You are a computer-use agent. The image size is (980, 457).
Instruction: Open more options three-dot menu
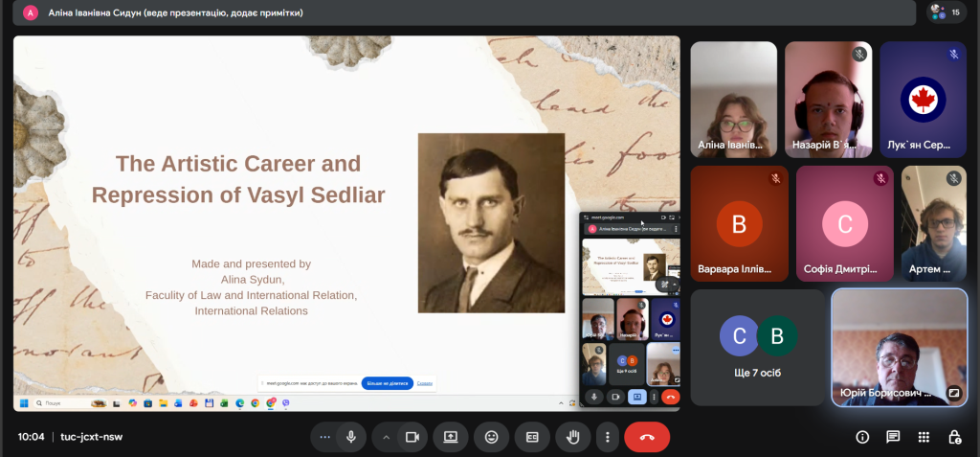tap(607, 437)
